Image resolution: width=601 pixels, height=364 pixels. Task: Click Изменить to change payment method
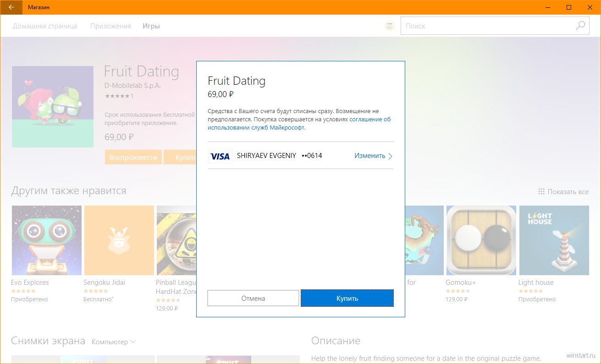[369, 156]
